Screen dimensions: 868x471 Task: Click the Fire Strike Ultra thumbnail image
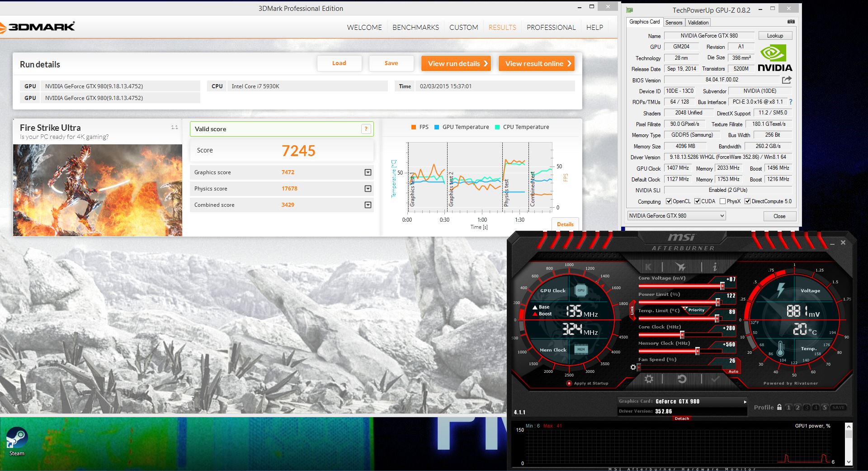pyautogui.click(x=98, y=190)
